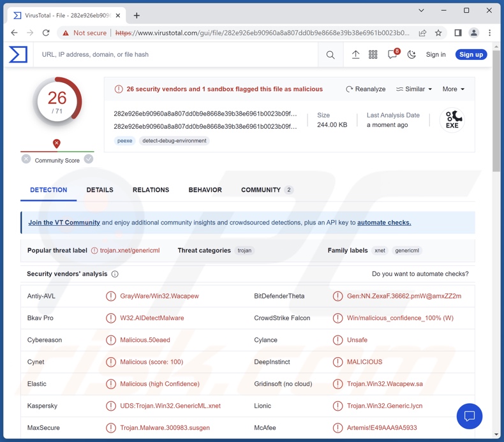Toggle dark mode theme switch

(411, 55)
